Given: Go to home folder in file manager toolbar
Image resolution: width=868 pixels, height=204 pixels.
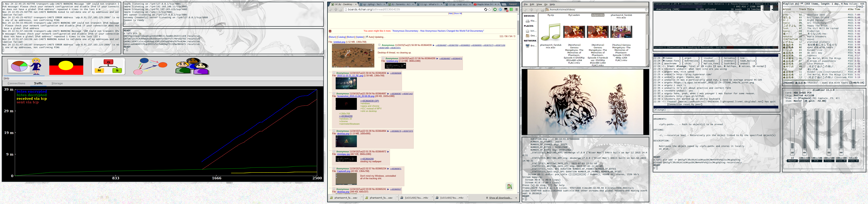Looking at the screenshot, I should [x=542, y=10].
